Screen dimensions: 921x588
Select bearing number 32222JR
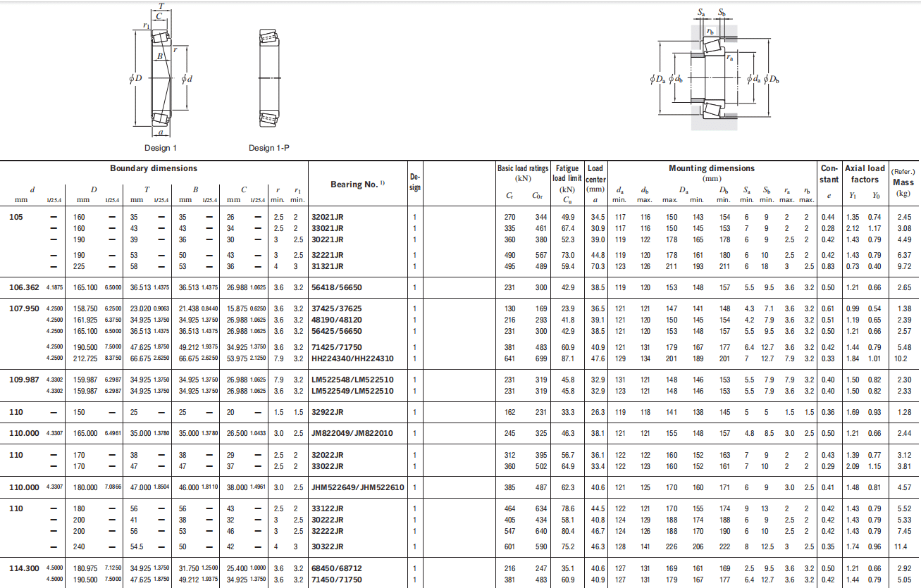(x=328, y=531)
